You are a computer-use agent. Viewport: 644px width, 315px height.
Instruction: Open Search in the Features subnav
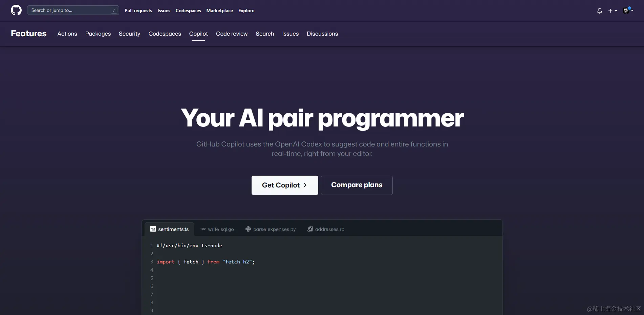pos(265,34)
